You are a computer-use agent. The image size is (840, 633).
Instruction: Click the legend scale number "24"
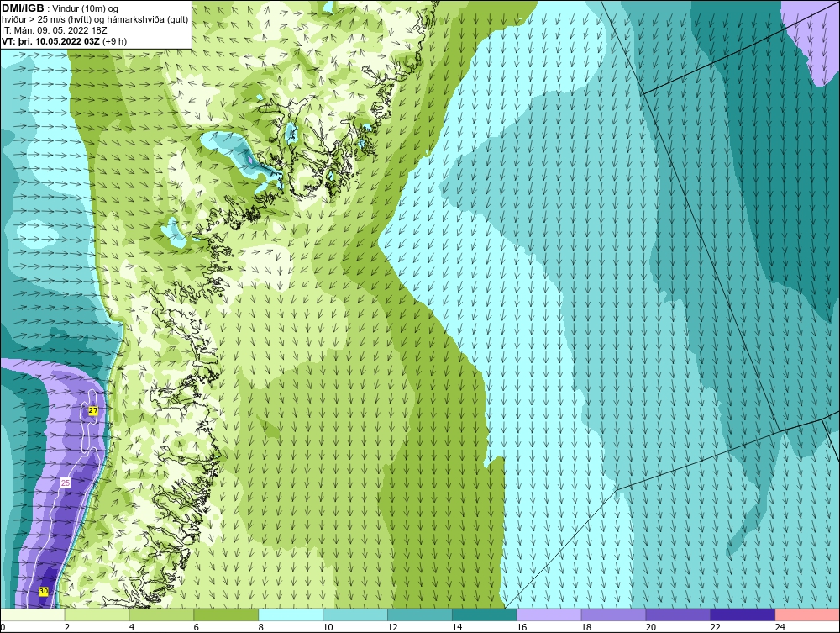(780, 627)
